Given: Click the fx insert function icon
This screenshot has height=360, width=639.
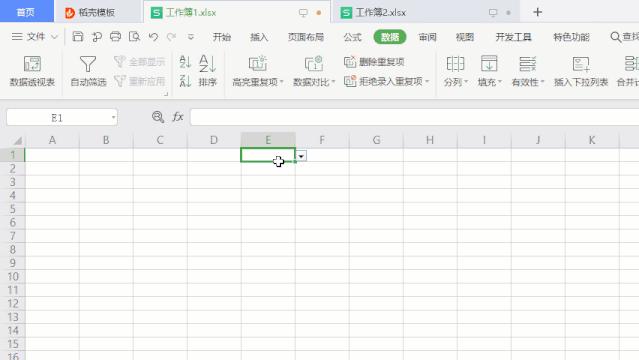Looking at the screenshot, I should tap(178, 117).
